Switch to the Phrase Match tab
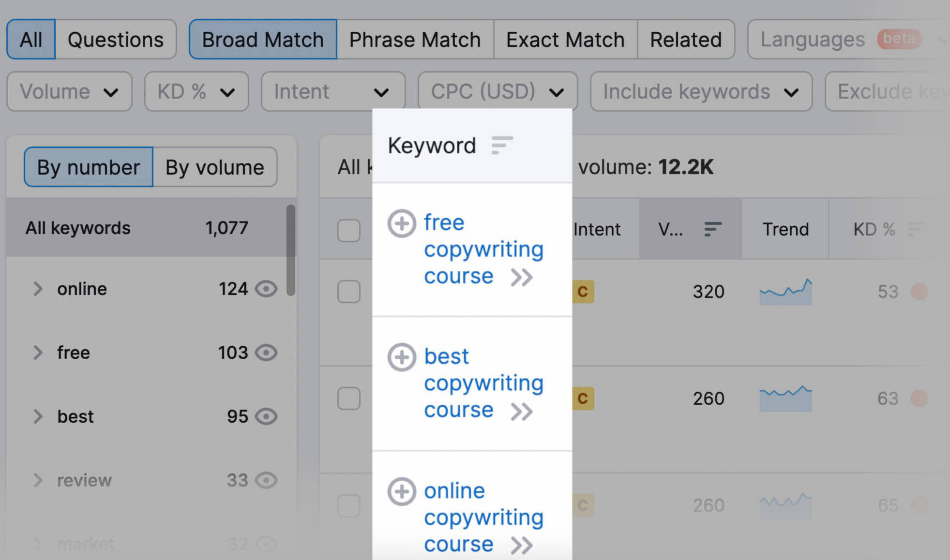950x560 pixels. (414, 39)
